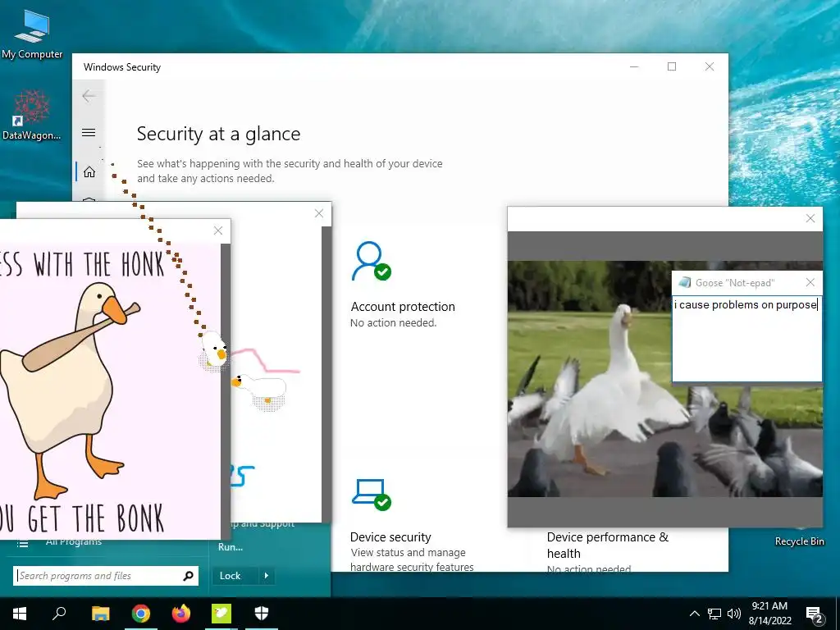The image size is (840, 630).
Task: Expand the arrow next to Lock
Action: tap(267, 576)
